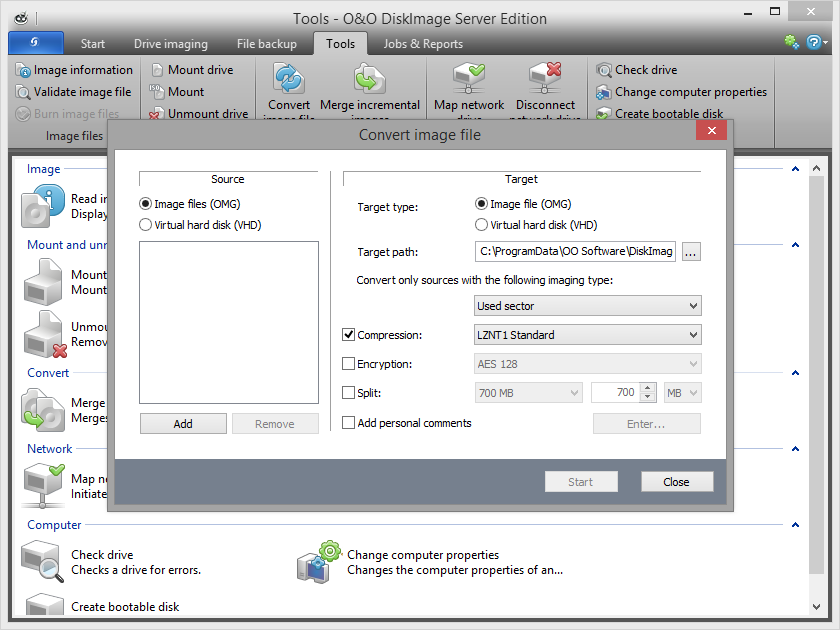Viewport: 840px width, 630px height.
Task: Switch to the File backup tab
Action: 267,44
